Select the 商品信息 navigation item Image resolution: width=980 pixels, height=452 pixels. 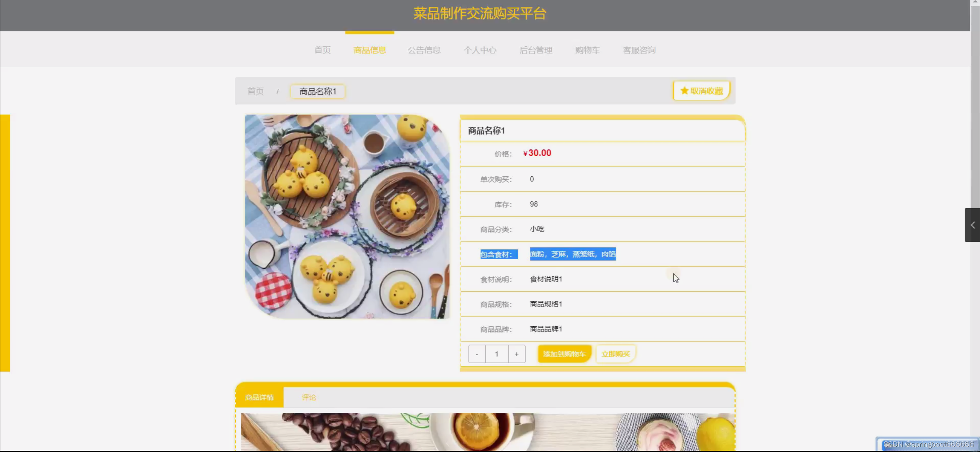point(370,50)
